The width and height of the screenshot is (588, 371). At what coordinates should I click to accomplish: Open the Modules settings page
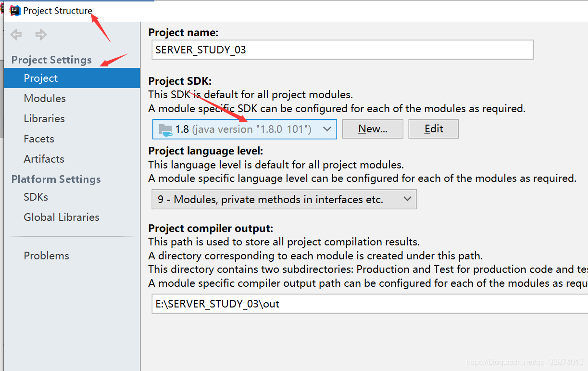point(45,98)
